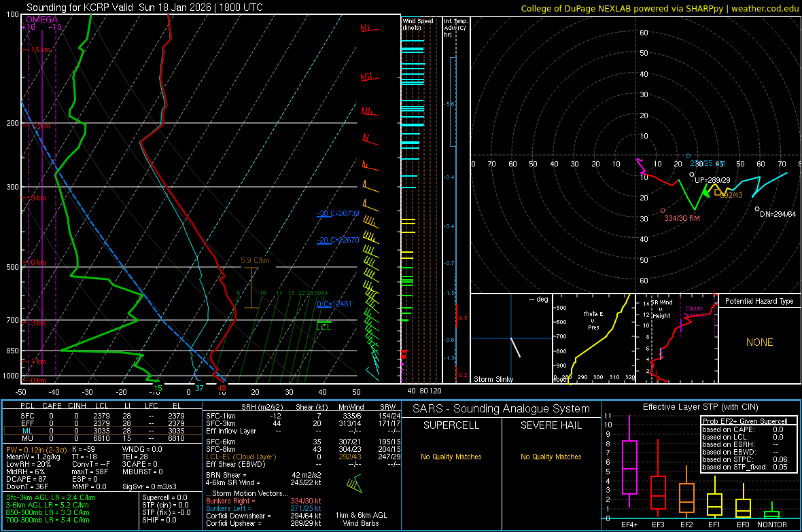Click the OMEGA label
This screenshot has width=802, height=532.
(x=41, y=20)
